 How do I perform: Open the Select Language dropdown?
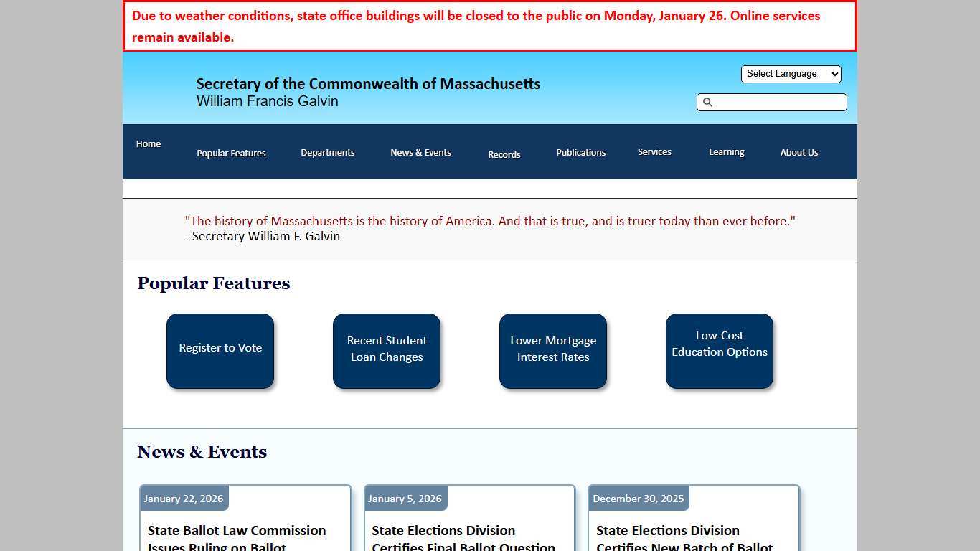pyautogui.click(x=791, y=74)
